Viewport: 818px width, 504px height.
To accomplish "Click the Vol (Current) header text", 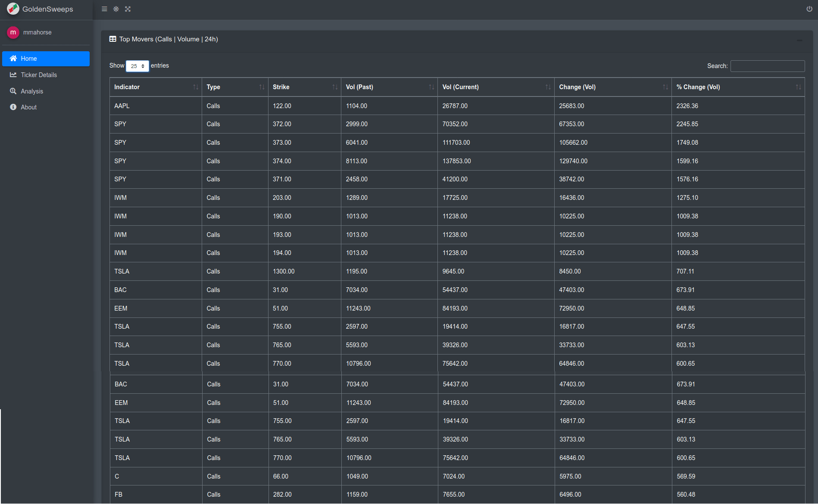I will 460,87.
